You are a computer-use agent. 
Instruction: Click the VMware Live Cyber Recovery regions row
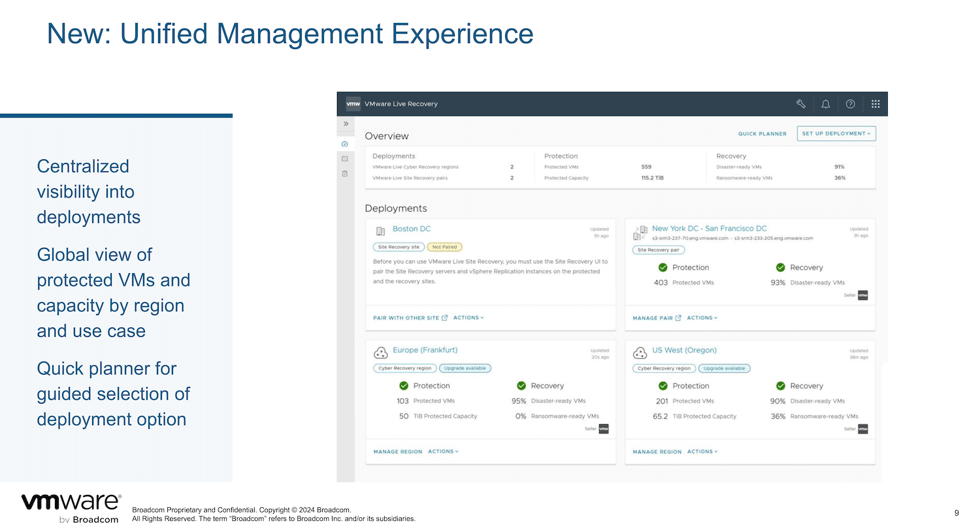coord(443,167)
